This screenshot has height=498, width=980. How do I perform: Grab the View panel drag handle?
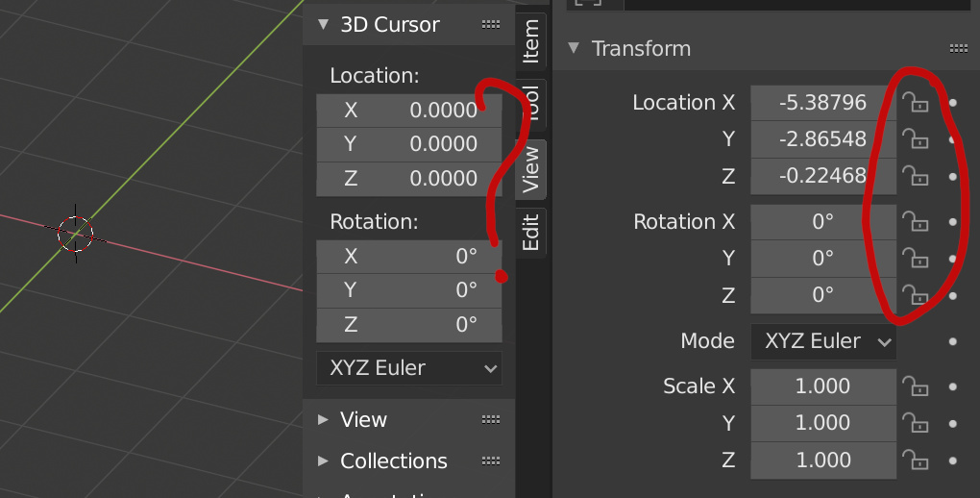491,419
